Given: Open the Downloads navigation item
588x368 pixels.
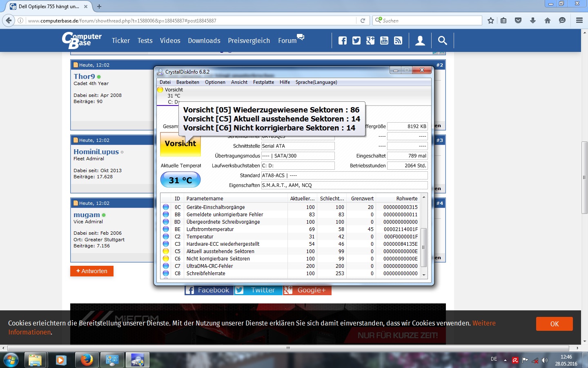Looking at the screenshot, I should coord(204,40).
